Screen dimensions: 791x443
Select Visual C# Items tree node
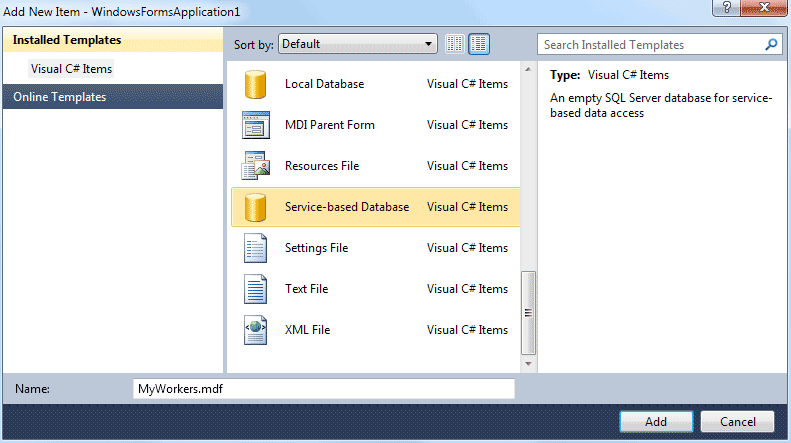tap(72, 69)
